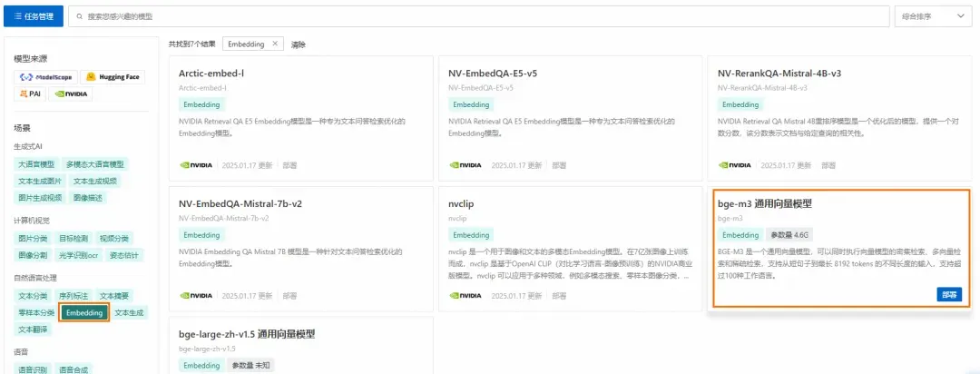This screenshot has width=980, height=374.
Task: Open the NV-EmbedQA-Mistral-7b-v2 card title
Action: [240, 204]
